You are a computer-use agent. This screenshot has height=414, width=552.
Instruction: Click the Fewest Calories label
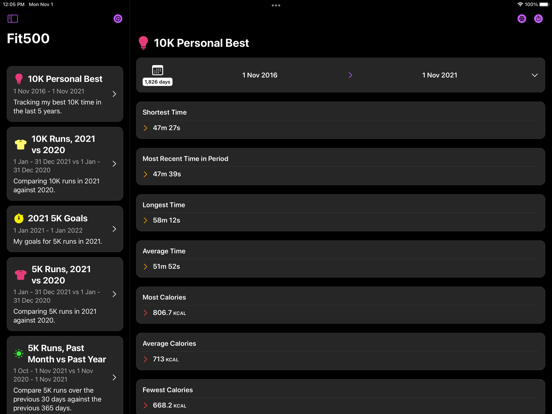(x=168, y=390)
